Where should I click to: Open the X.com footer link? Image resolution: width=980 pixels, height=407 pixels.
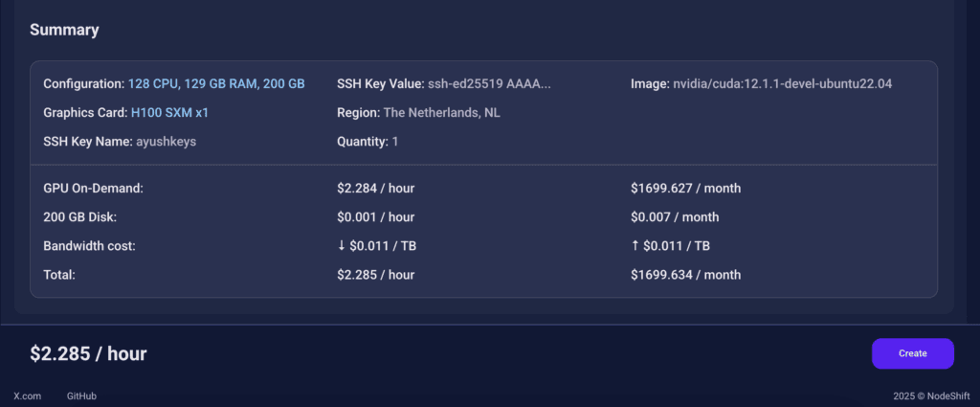coord(27,396)
